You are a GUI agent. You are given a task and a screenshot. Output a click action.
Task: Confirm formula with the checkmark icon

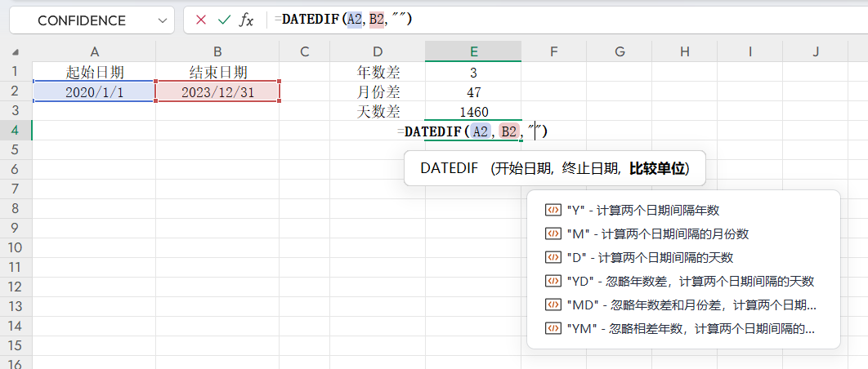point(223,20)
